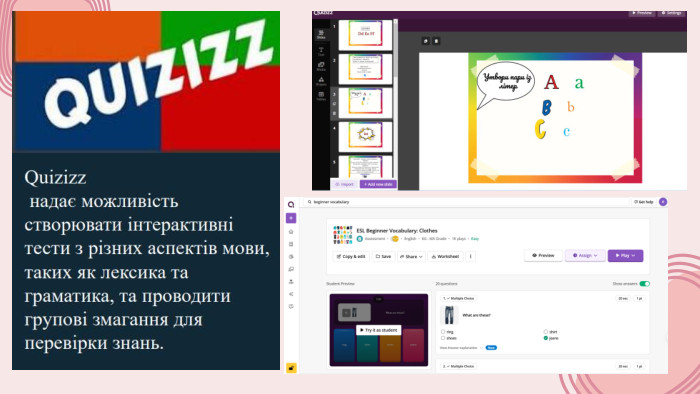Select the 'shirt' answer option
The width and height of the screenshot is (700, 394).
(550, 332)
